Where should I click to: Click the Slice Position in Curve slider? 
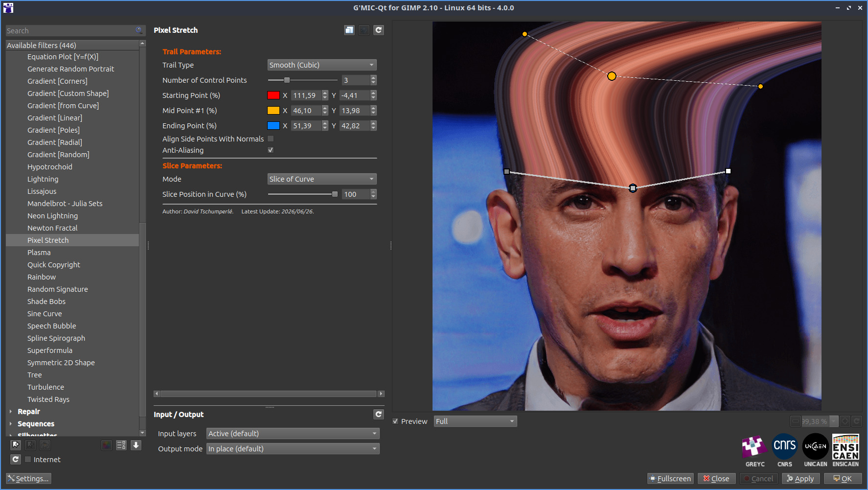303,194
